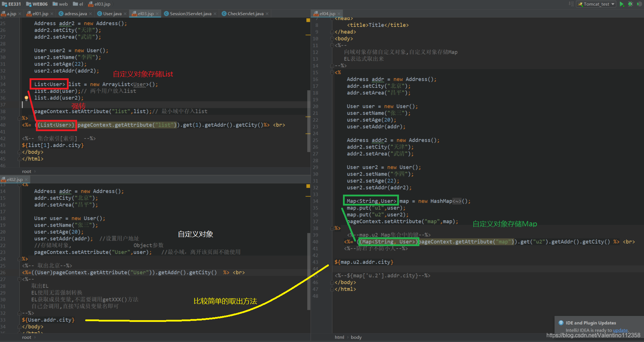Close the el04.jsp tab

[339, 14]
